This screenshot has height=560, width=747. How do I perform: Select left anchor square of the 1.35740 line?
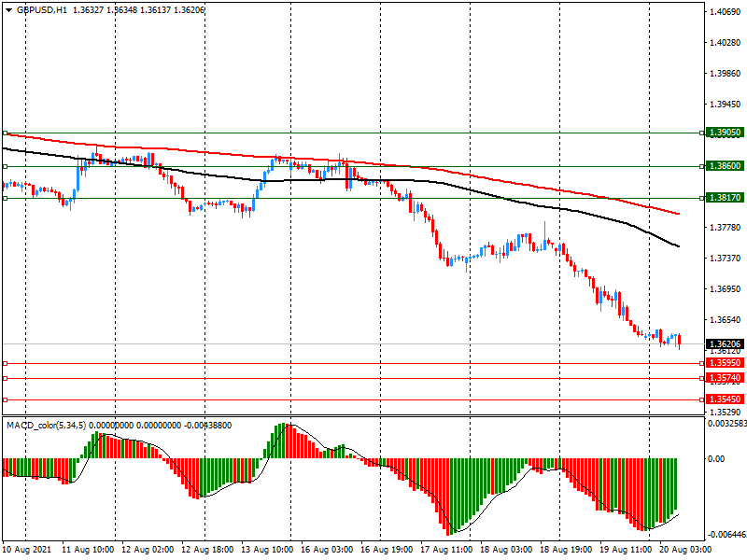[x=6, y=379]
